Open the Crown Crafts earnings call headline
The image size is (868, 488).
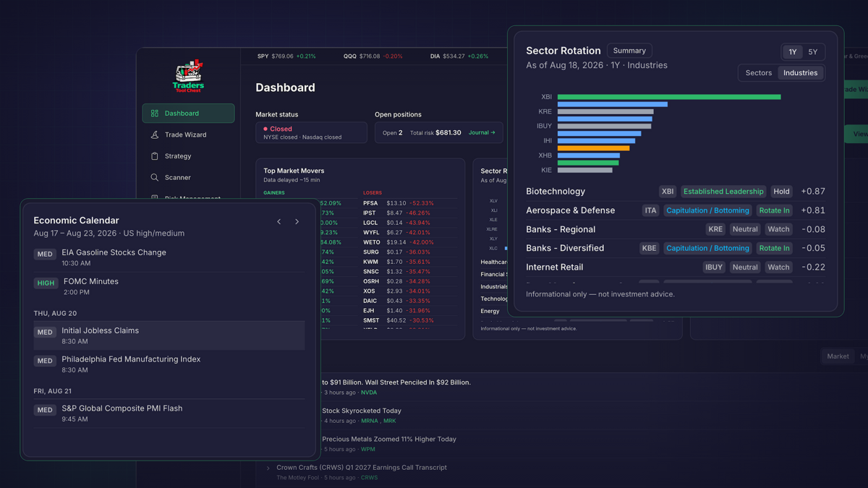pos(362,468)
